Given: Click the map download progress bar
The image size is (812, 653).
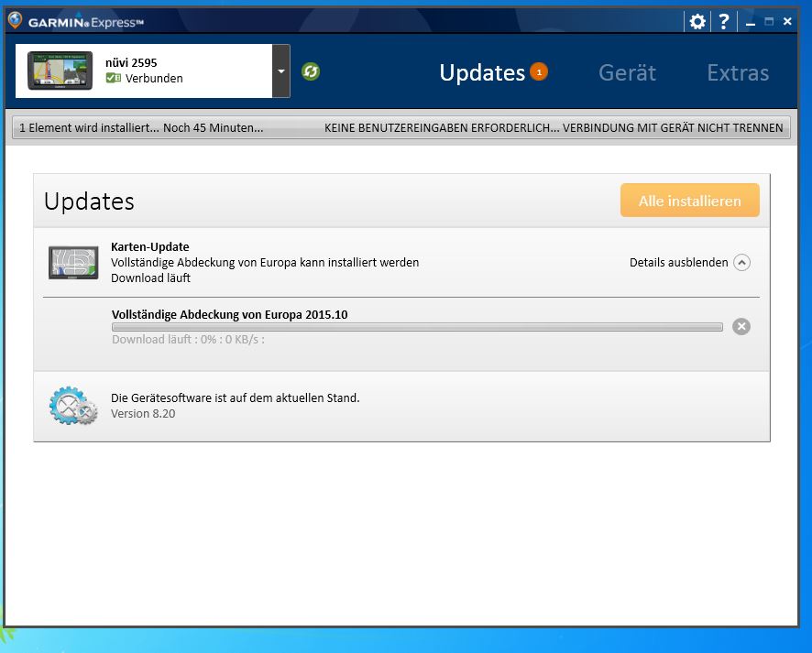Looking at the screenshot, I should click(x=416, y=327).
